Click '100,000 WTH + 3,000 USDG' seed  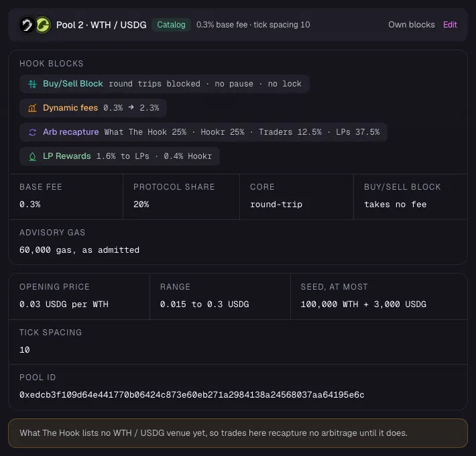pos(363,304)
